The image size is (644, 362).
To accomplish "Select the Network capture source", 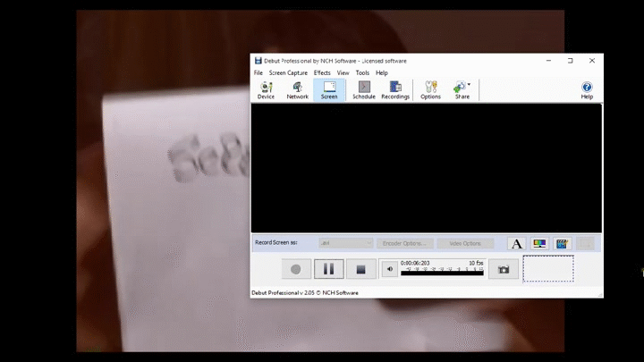I will pos(297,89).
